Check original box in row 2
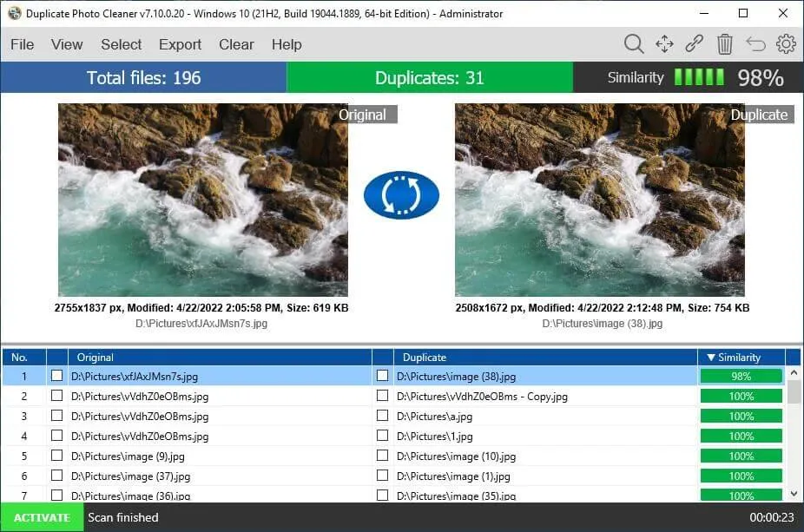Image resolution: width=804 pixels, height=532 pixels. 57,396
